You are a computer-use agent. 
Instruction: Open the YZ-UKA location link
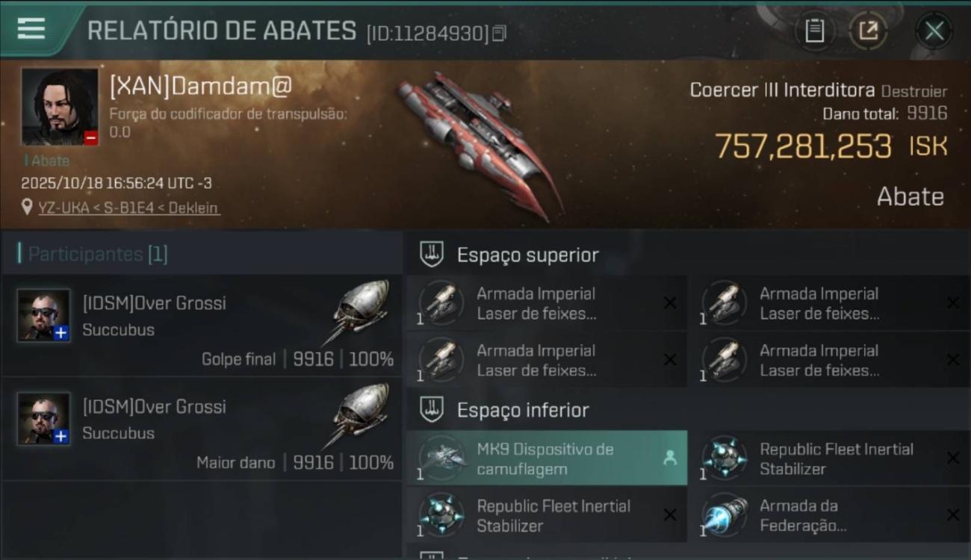(129, 208)
